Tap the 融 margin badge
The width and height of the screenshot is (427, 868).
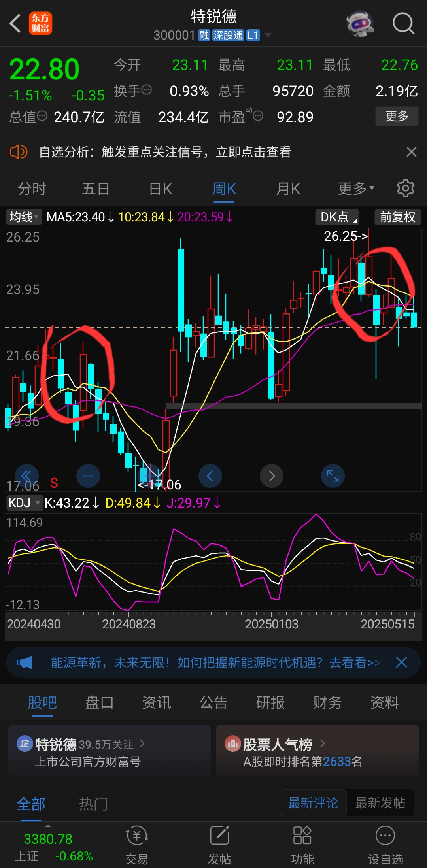204,35
